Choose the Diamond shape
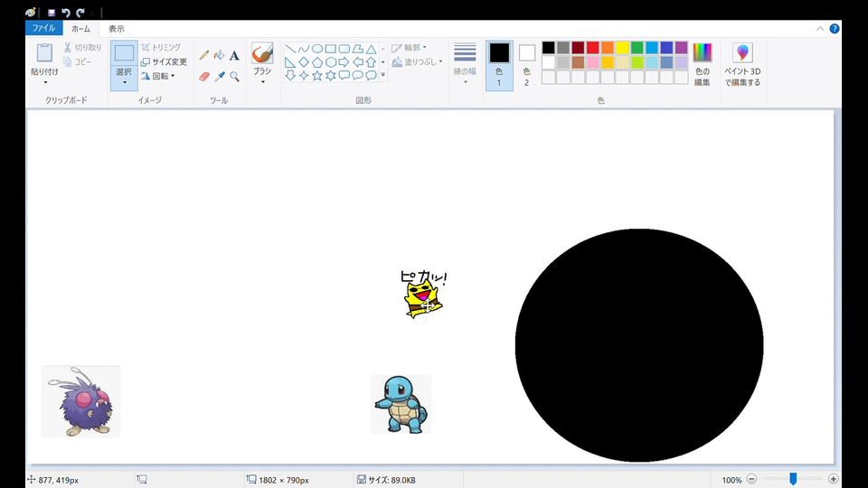The image size is (868, 488). [x=304, y=62]
